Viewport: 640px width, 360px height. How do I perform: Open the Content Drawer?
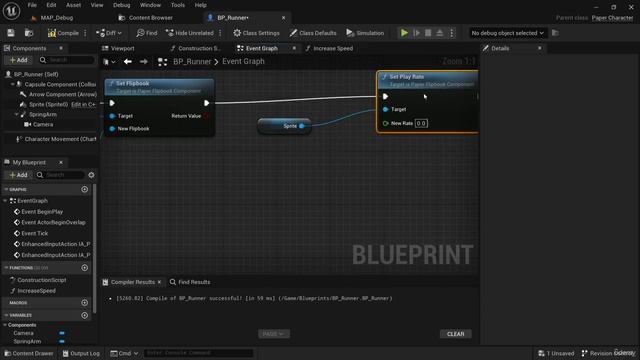click(x=29, y=353)
